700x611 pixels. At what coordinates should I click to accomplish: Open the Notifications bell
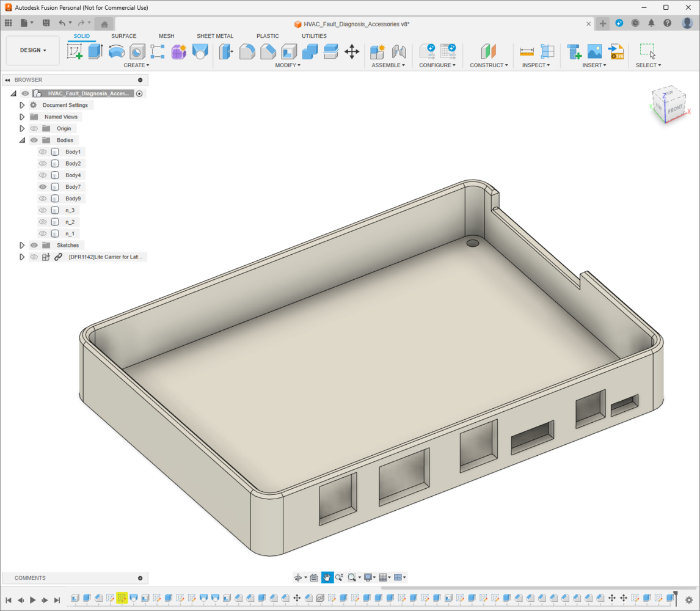pos(651,23)
